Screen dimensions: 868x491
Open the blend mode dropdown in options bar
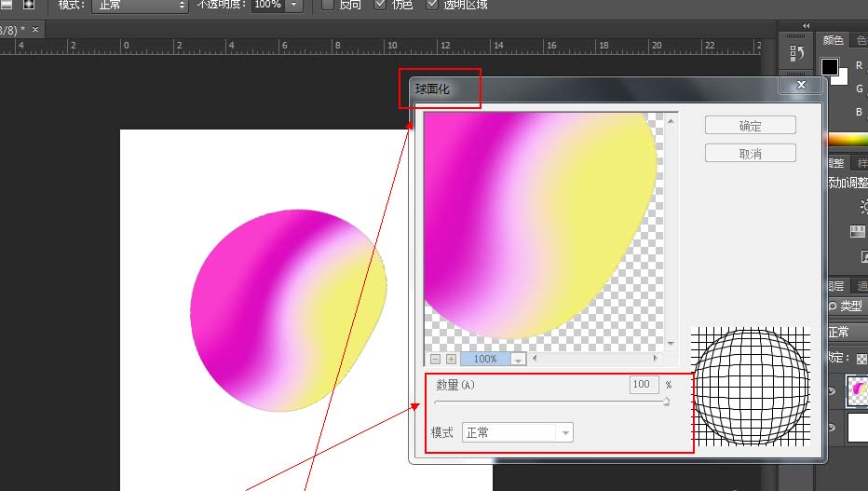point(142,5)
